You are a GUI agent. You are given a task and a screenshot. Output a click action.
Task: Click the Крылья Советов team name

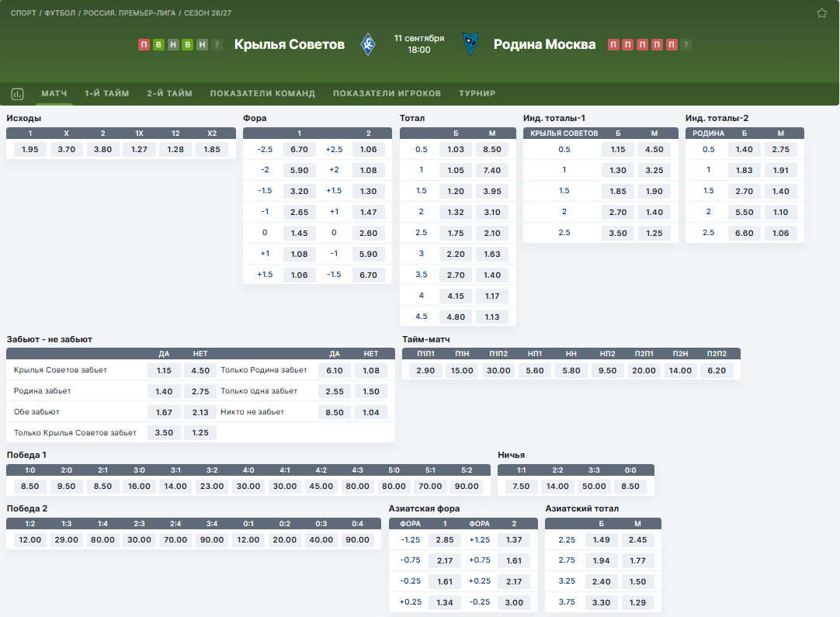290,44
